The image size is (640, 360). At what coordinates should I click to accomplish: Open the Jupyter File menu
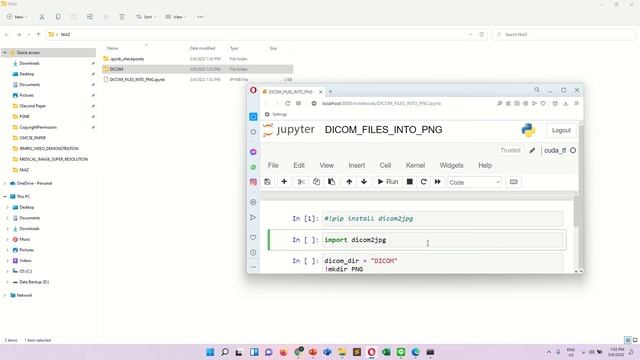click(x=273, y=165)
